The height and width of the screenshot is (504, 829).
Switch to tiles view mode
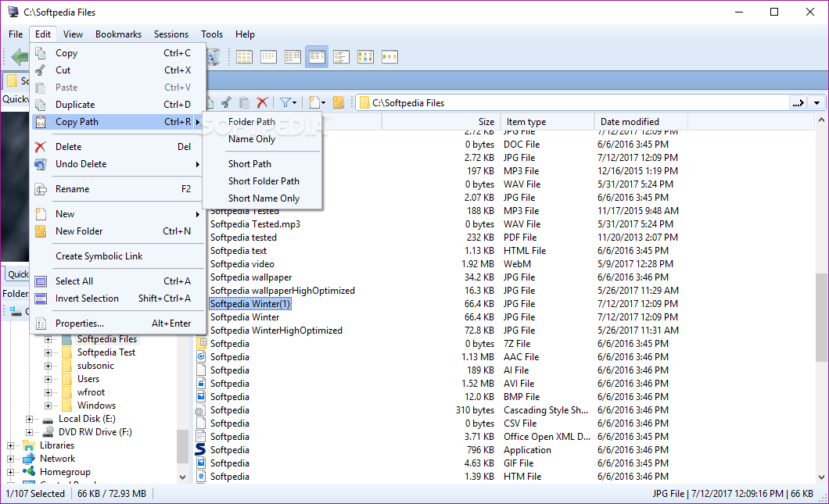tap(341, 56)
